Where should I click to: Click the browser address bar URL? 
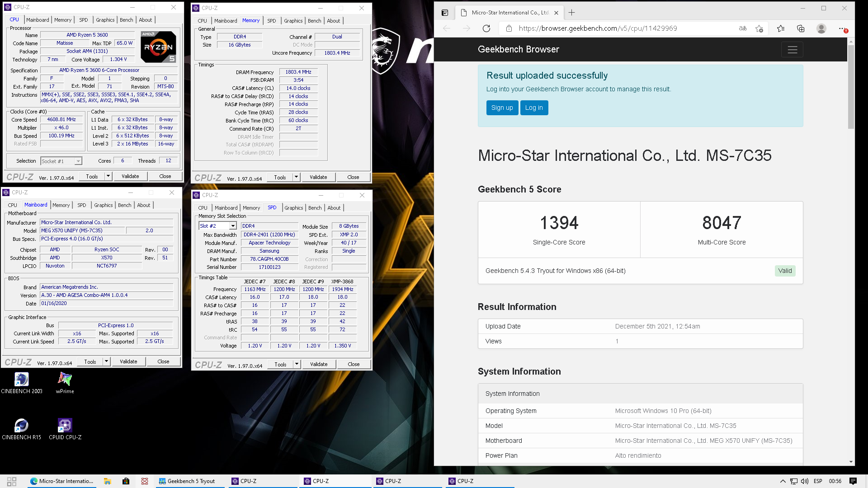598,28
